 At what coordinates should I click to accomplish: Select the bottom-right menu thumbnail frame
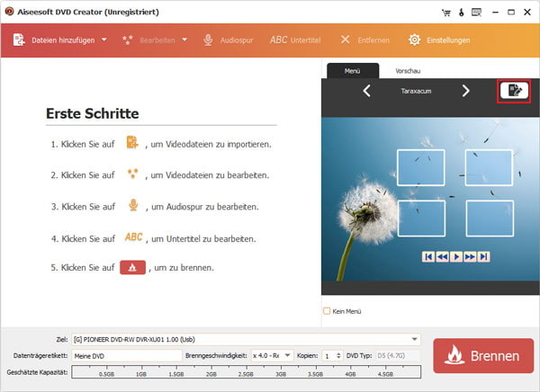pos(490,218)
